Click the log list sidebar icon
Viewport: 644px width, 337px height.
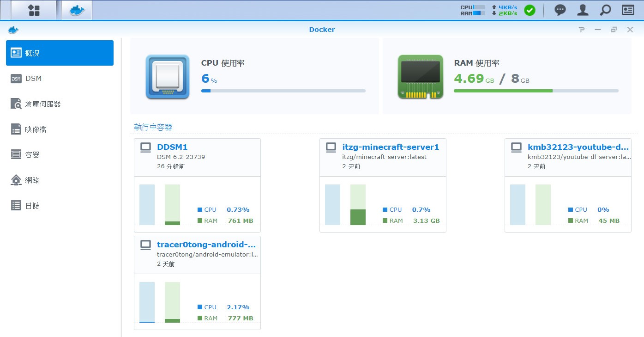[x=16, y=205]
